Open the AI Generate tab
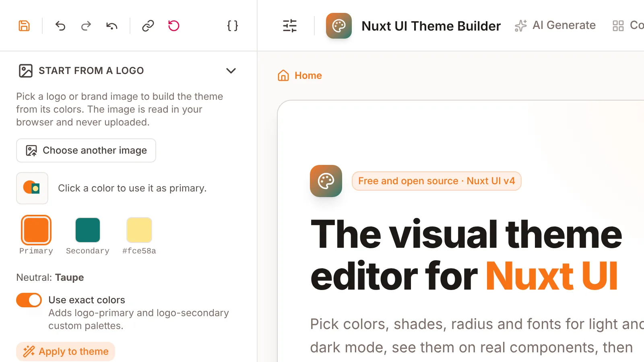 tap(555, 25)
